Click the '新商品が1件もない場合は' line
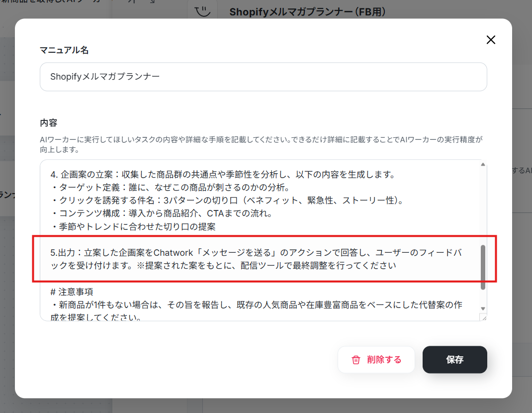Image resolution: width=532 pixels, height=413 pixels. tap(256, 311)
